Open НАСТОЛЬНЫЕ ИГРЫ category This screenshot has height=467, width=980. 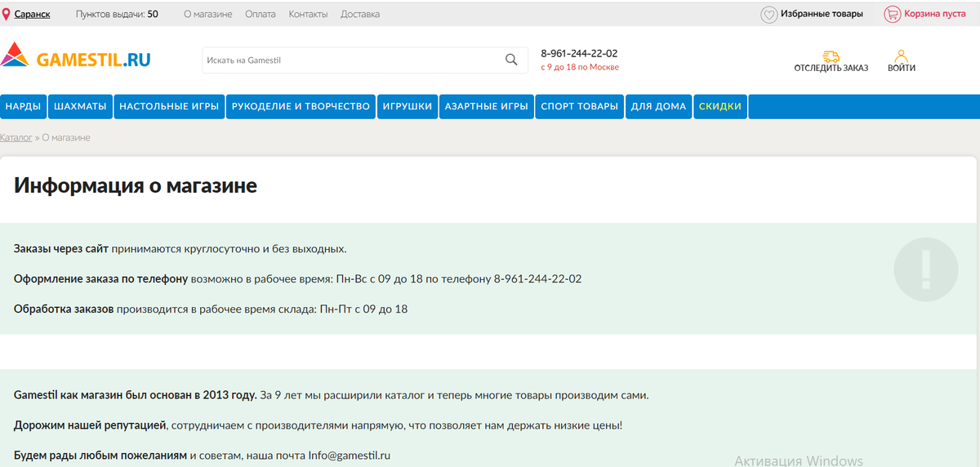[x=169, y=106]
